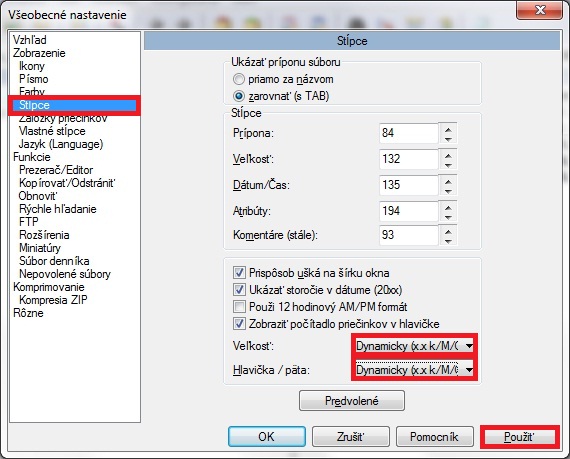
Task: Open the Pomocník help button
Action: [434, 436]
